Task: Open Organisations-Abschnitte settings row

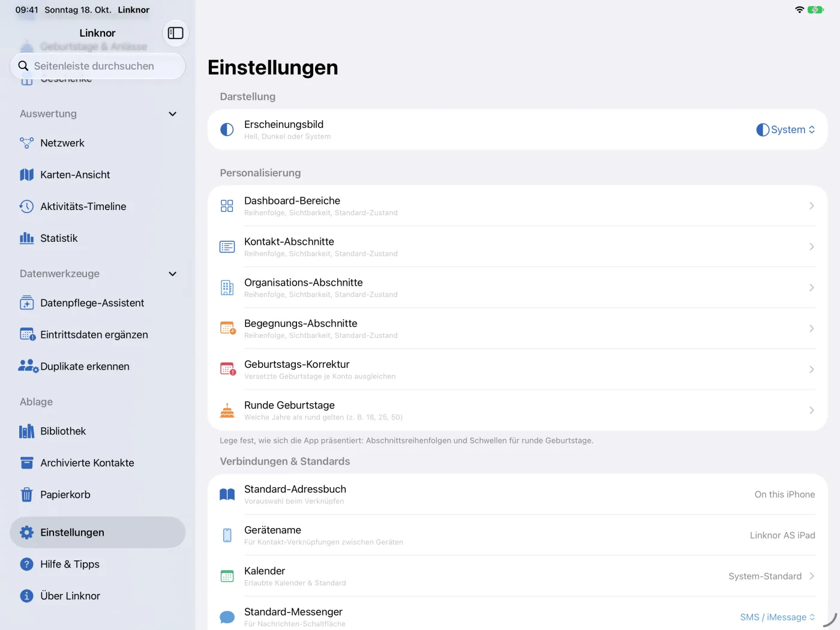Action: pos(517,287)
